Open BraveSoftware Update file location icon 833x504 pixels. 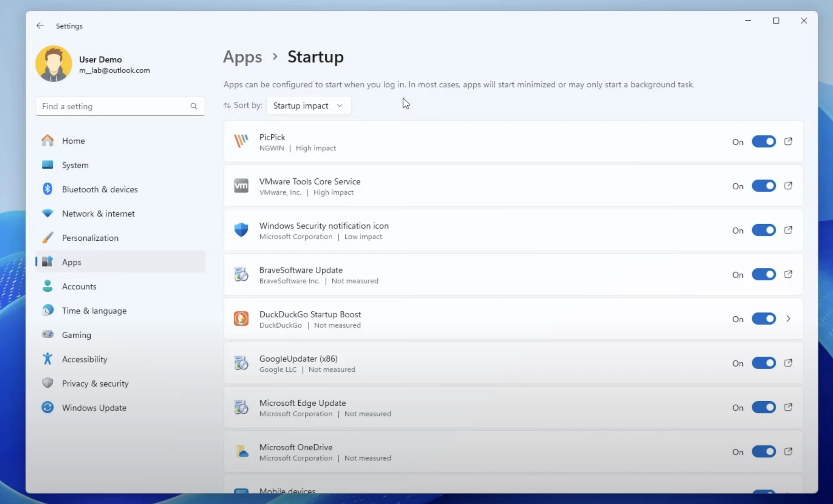788,274
